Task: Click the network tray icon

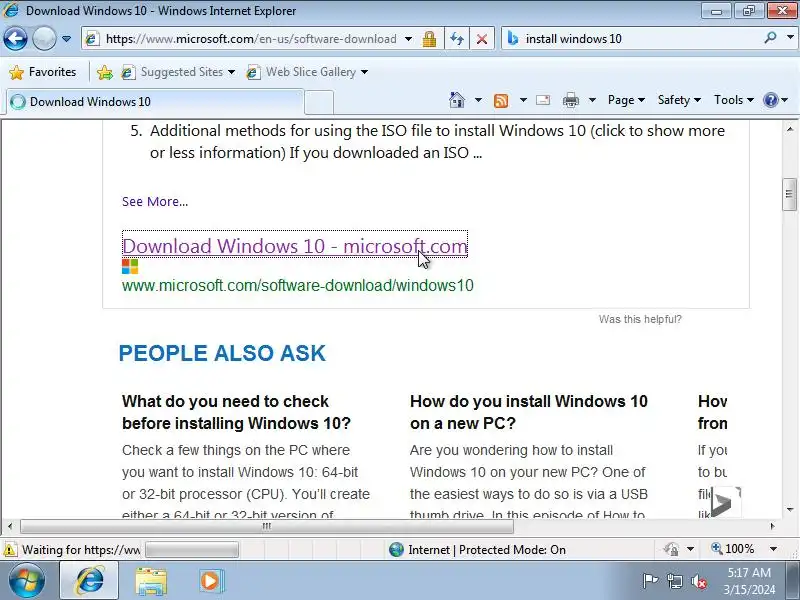Action: tap(674, 581)
